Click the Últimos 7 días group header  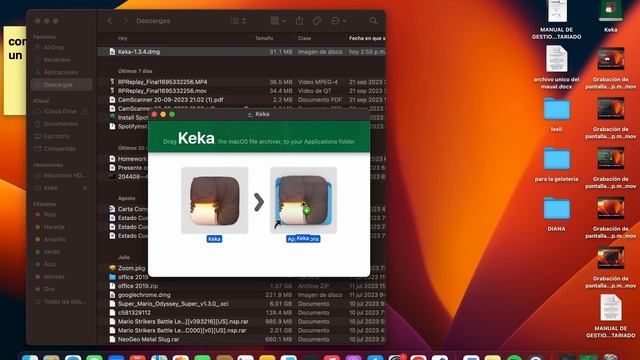pyautogui.click(x=135, y=71)
